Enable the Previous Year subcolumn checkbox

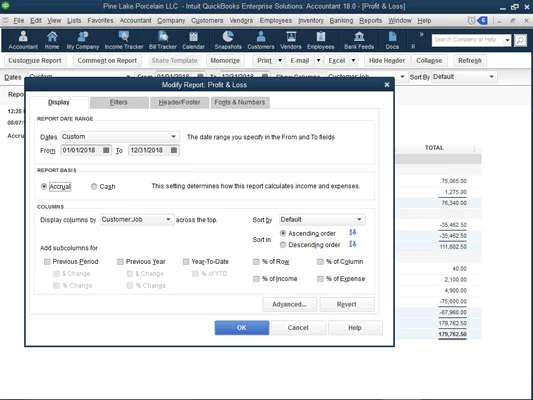[120, 262]
